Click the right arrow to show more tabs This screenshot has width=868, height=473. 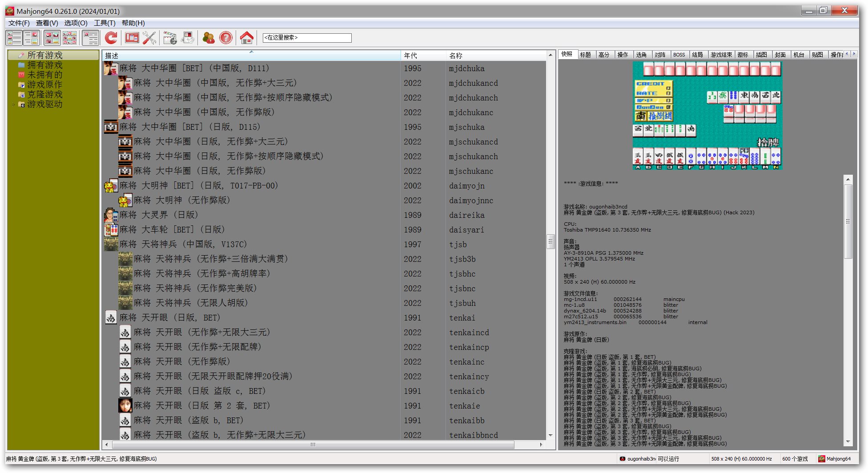[853, 54]
